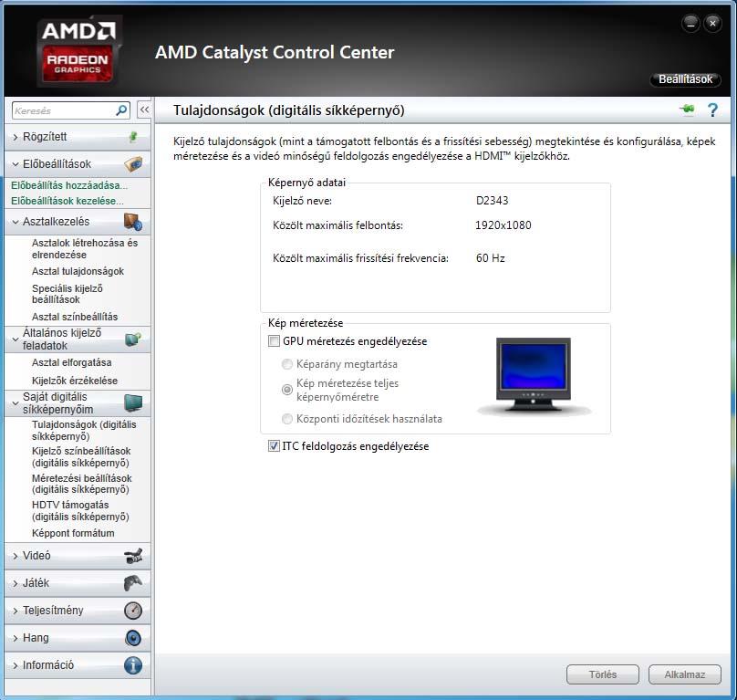Viewport: 737px width, 700px height.
Task: Expand the Információ section
Action: point(16,665)
